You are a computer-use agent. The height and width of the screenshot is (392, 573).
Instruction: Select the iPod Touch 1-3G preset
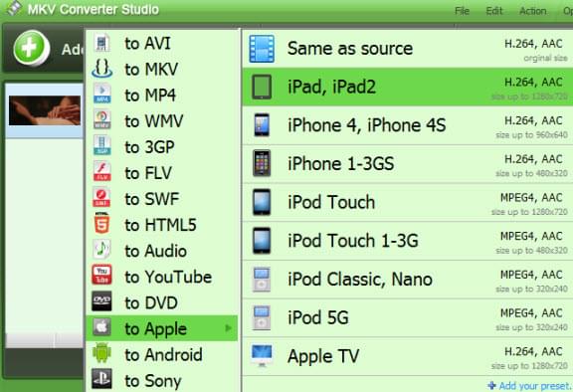pyautogui.click(x=408, y=241)
